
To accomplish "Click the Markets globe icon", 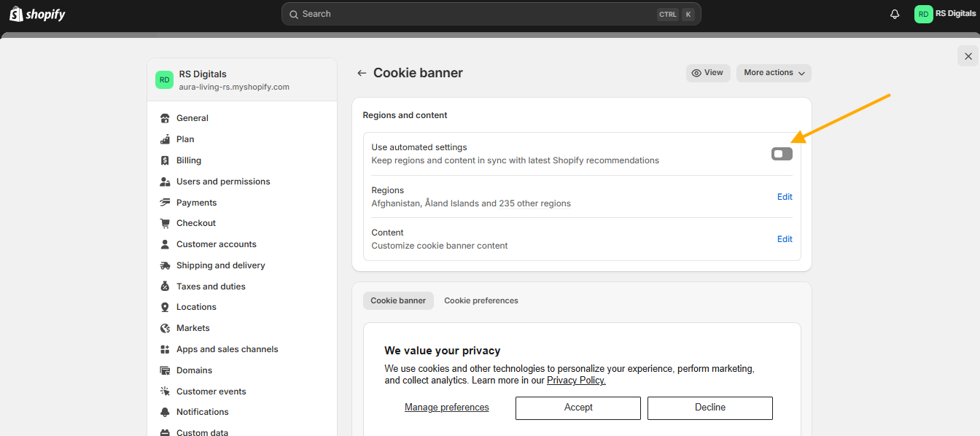I will [x=165, y=328].
